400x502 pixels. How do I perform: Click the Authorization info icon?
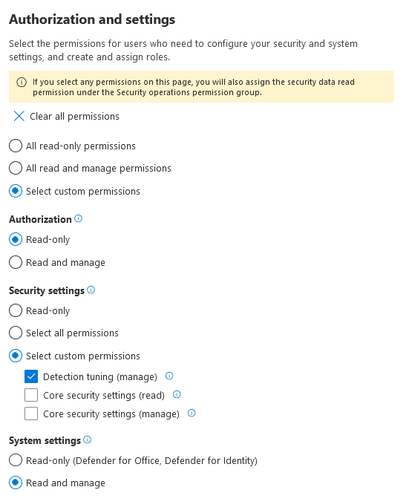(x=78, y=219)
